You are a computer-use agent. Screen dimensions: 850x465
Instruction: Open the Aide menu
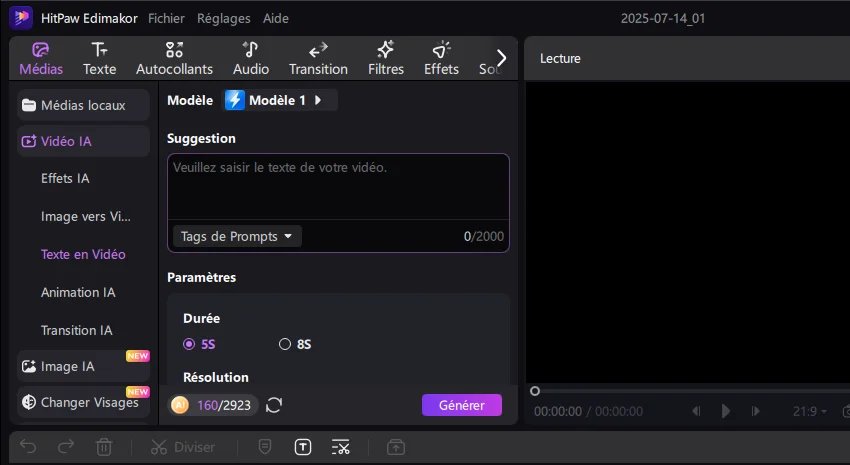coord(275,18)
